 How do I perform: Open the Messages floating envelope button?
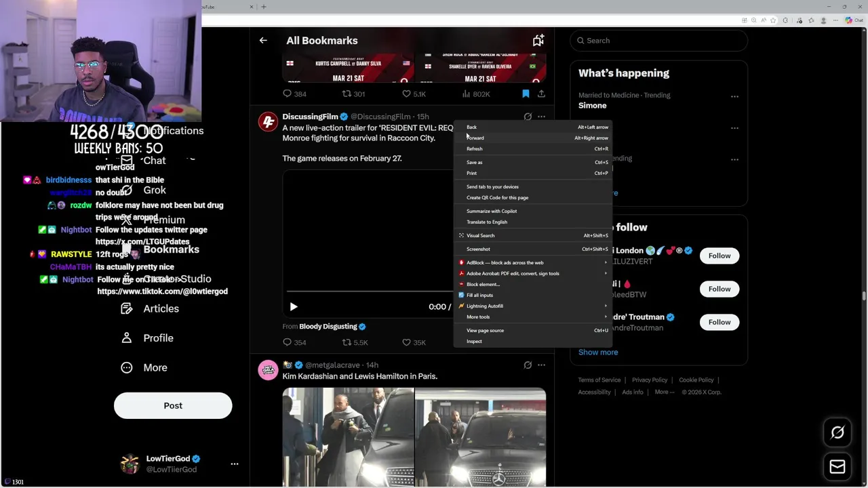coord(837,466)
